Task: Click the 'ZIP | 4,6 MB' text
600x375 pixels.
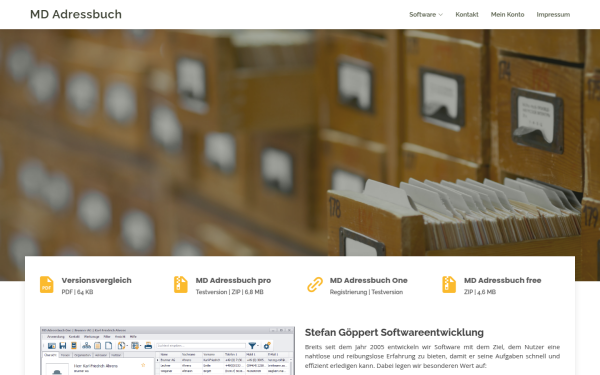Action: click(x=480, y=292)
